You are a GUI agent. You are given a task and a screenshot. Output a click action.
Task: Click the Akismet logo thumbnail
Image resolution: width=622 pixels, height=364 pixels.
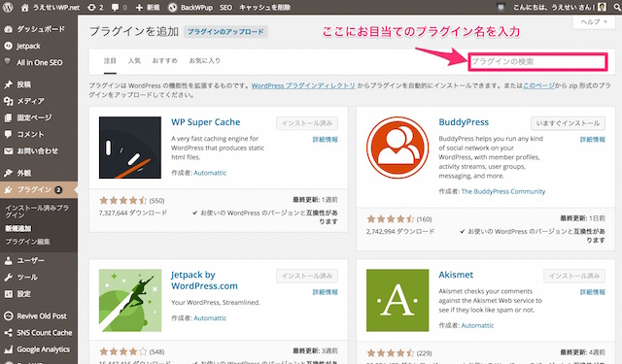coord(397,300)
